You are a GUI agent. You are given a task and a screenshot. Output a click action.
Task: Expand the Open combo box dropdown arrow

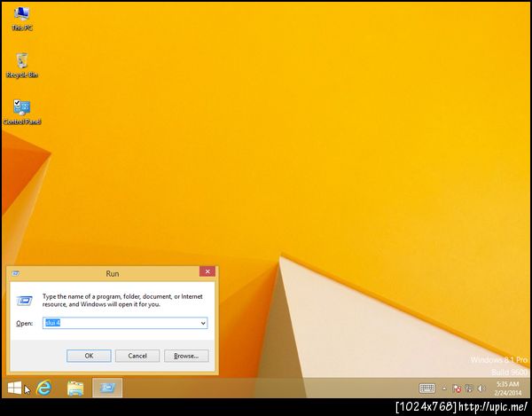tap(203, 323)
